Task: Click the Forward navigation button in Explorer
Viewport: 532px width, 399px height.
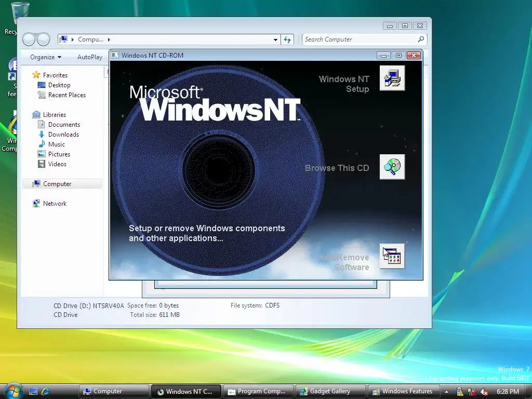Action: click(44, 39)
